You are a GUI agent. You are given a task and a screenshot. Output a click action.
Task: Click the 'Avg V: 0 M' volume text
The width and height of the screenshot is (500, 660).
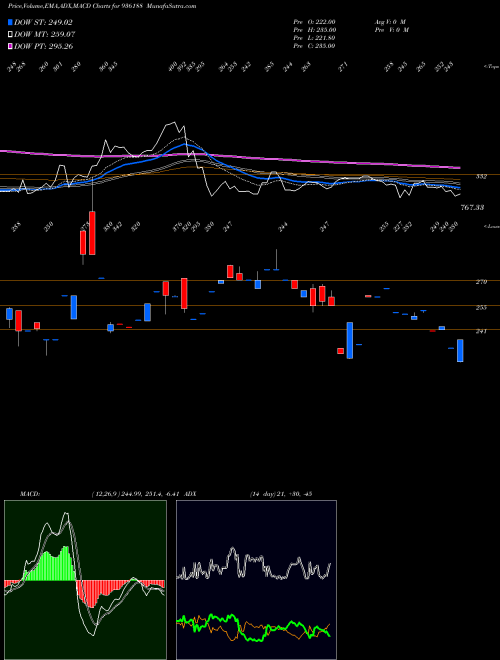tap(390, 22)
